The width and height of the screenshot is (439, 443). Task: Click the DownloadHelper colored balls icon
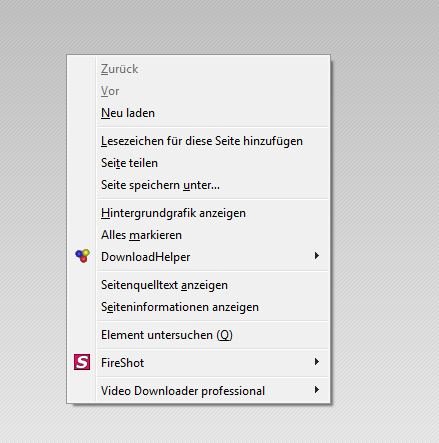pos(82,256)
